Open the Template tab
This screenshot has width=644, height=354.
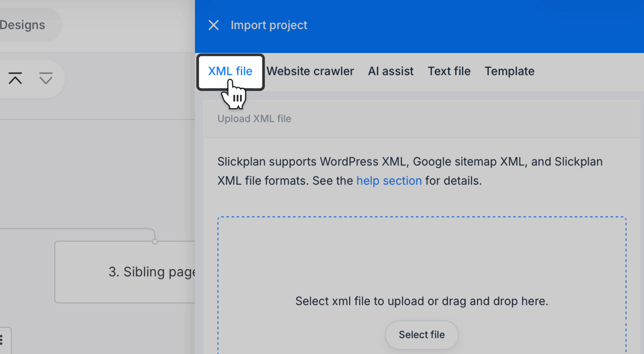click(x=509, y=71)
